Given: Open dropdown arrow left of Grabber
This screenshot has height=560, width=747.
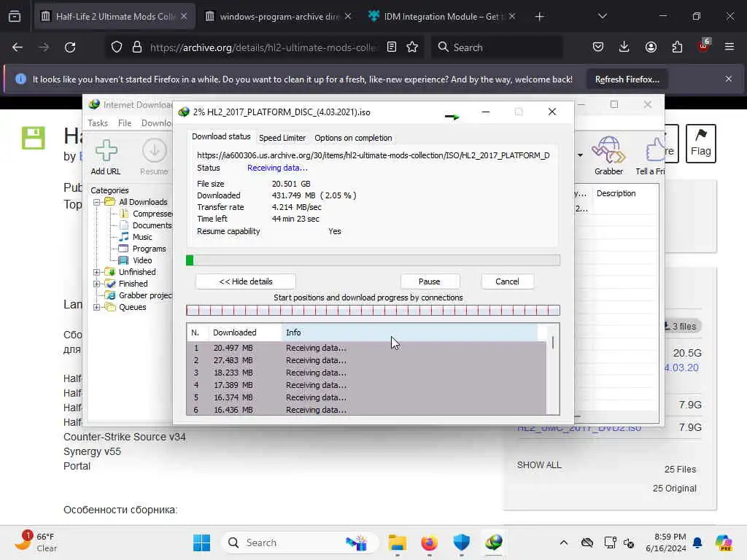Looking at the screenshot, I should (580, 155).
